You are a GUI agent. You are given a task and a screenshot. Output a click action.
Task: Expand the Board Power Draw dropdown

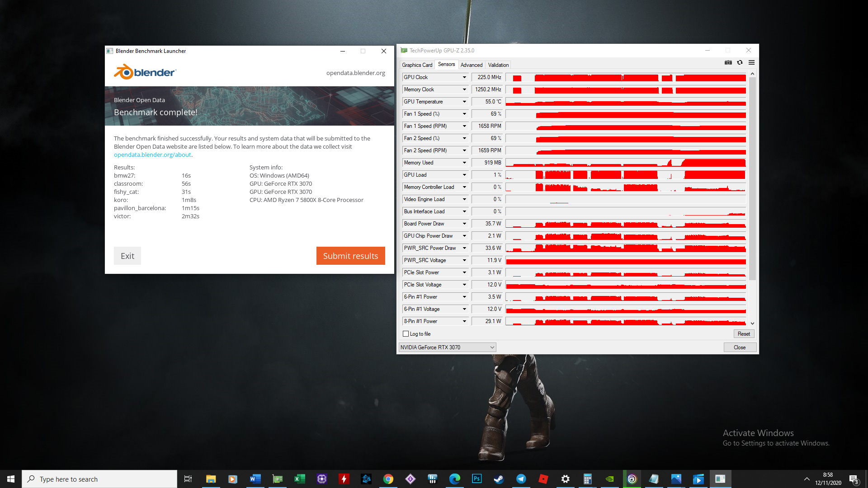click(464, 224)
